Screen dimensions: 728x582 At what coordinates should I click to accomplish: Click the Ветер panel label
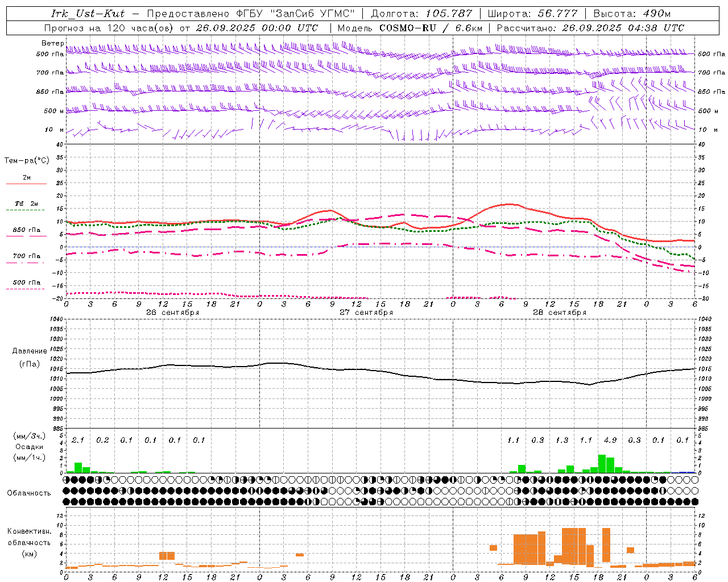click(x=52, y=43)
